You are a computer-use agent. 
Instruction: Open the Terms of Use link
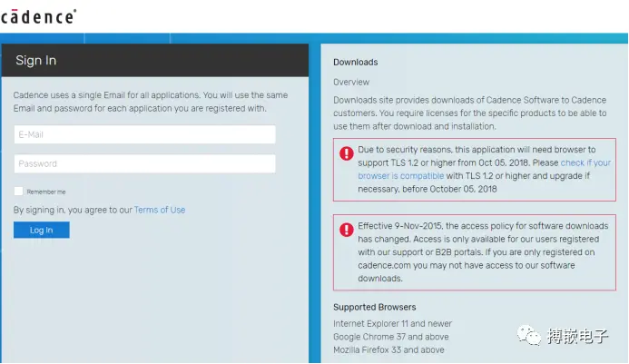pyautogui.click(x=160, y=210)
